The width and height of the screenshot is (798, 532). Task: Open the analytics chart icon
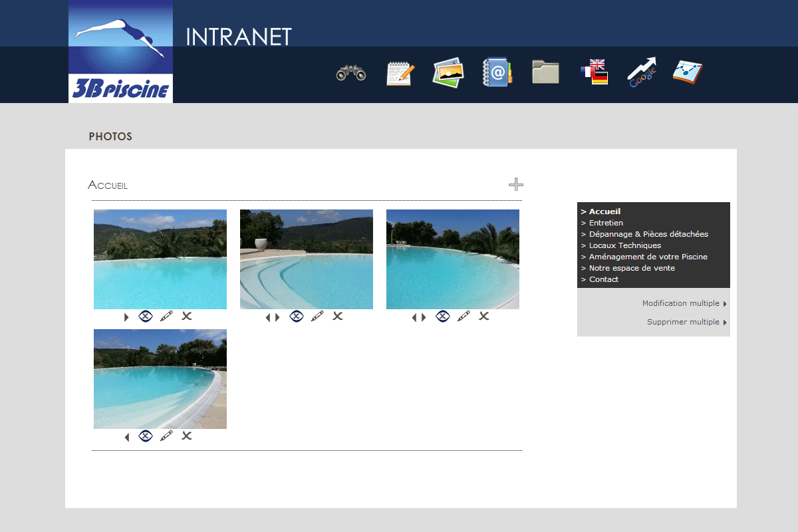(688, 72)
